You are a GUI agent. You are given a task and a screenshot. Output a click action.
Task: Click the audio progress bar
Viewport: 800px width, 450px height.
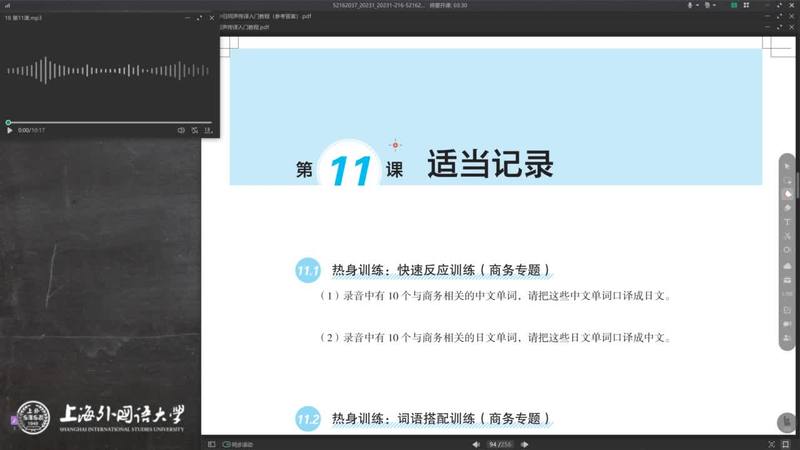(x=110, y=122)
